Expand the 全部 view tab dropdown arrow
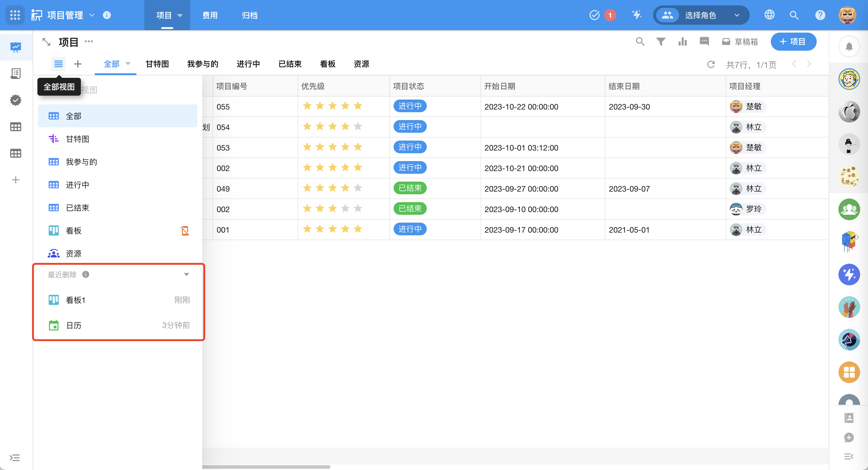The image size is (868, 470). tap(128, 63)
